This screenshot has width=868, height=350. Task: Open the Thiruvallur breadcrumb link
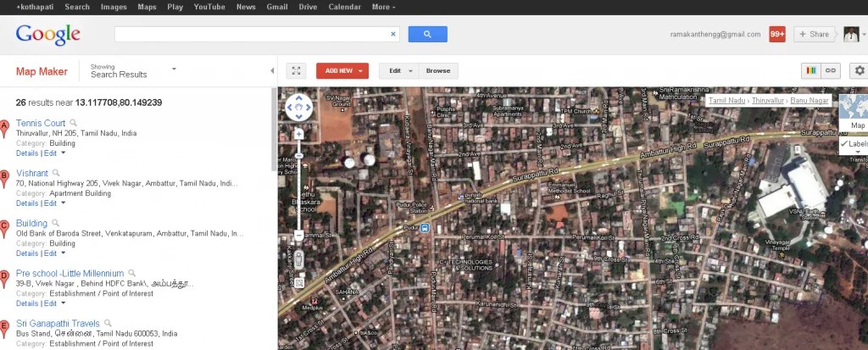click(x=768, y=100)
